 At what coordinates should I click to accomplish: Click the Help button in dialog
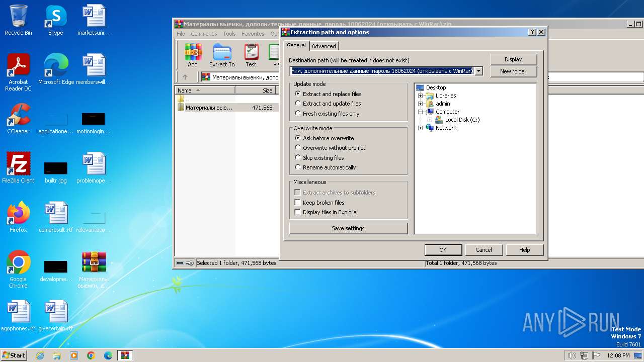coord(524,250)
